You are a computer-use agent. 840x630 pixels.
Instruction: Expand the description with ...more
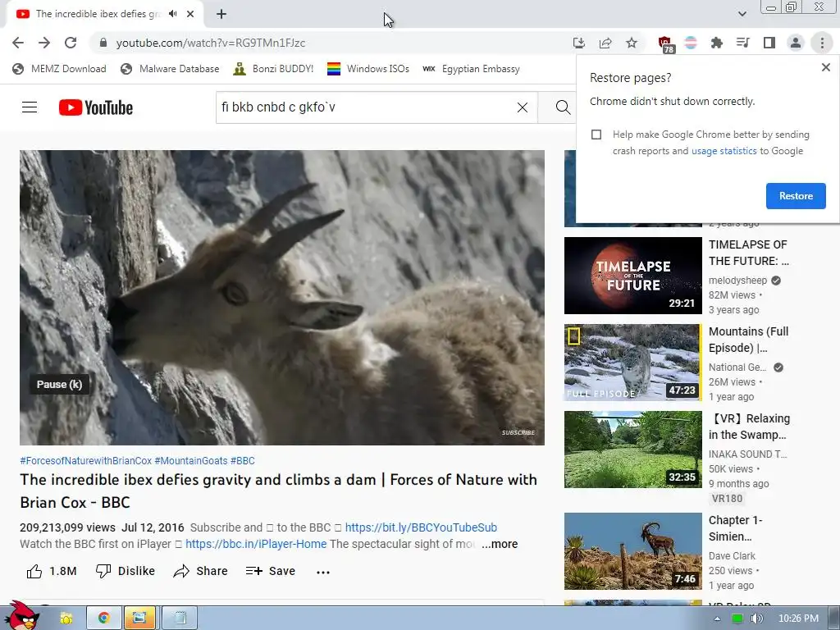point(500,545)
